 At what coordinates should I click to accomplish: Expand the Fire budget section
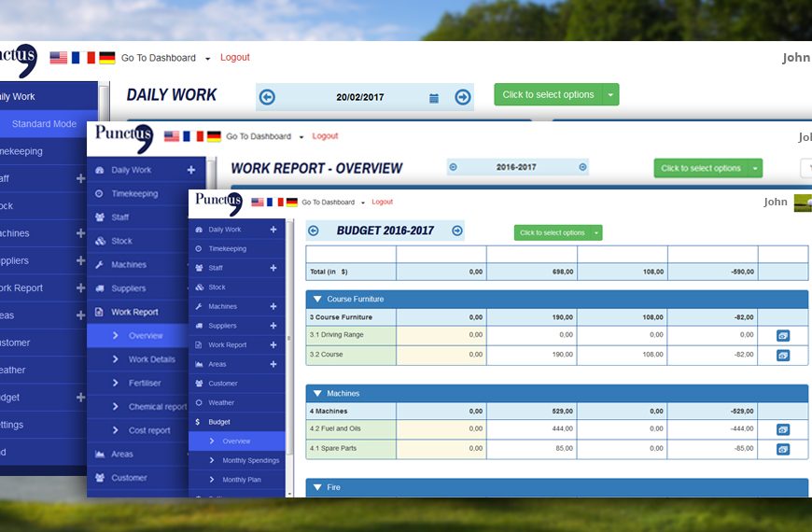pyautogui.click(x=317, y=487)
